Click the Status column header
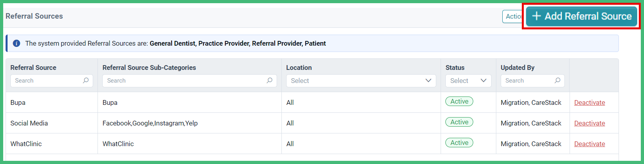The image size is (644, 164). tap(455, 68)
